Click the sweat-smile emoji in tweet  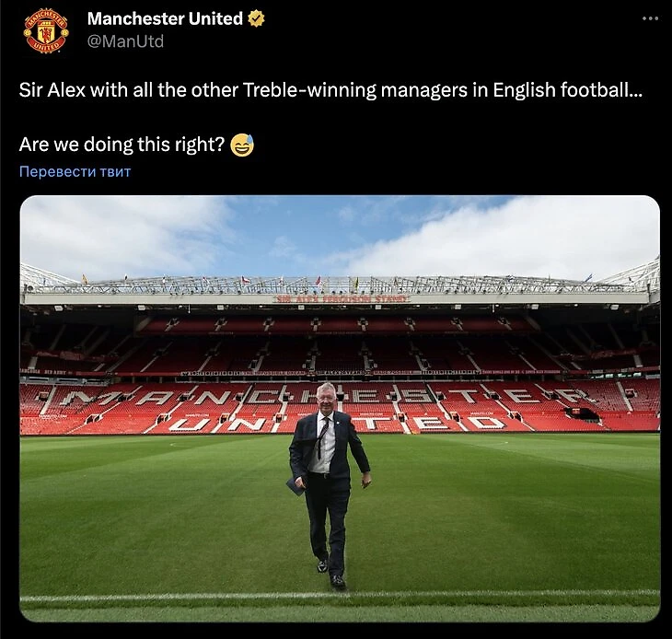[x=242, y=145]
